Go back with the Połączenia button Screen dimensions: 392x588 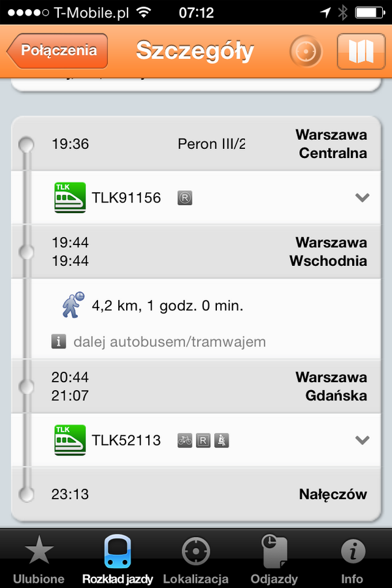pyautogui.click(x=57, y=51)
